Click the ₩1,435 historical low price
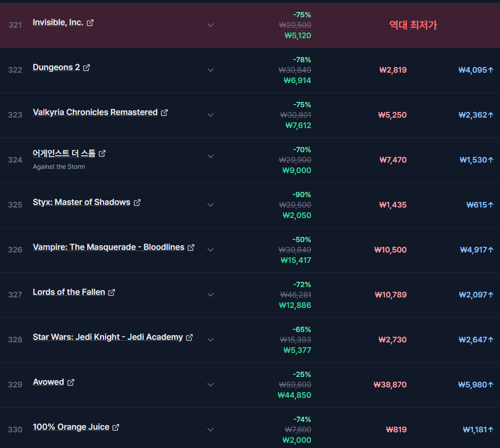 point(393,205)
